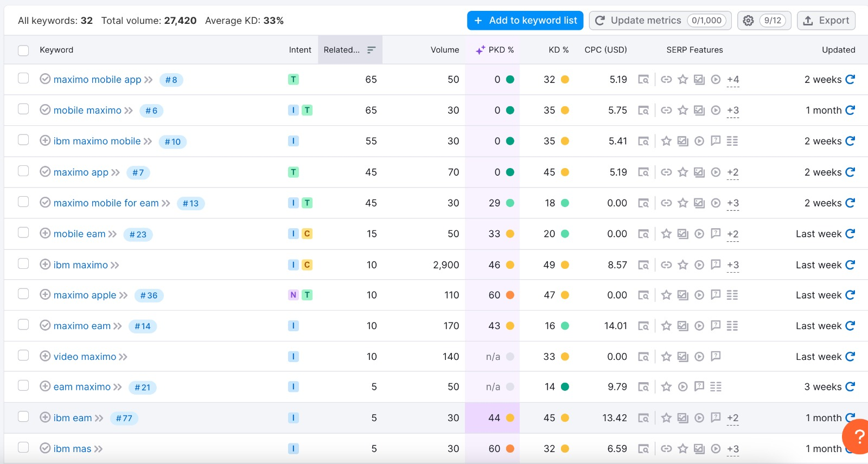Refresh metrics for eam maximo row
The height and width of the screenshot is (464, 868).
coord(850,386)
